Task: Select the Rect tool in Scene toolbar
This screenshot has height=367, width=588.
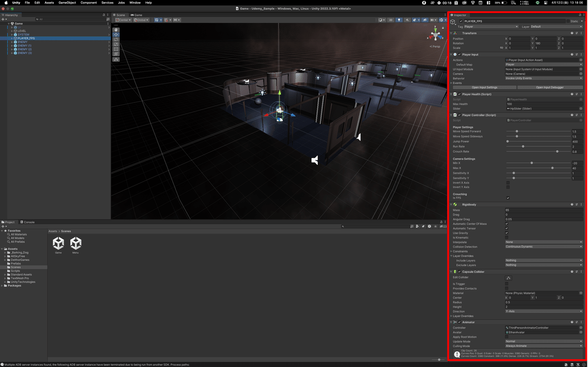Action: [116, 49]
